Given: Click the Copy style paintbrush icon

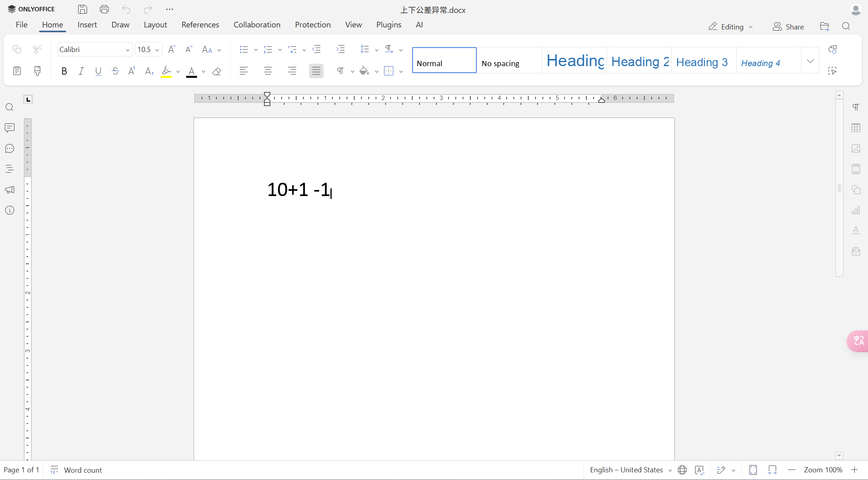Looking at the screenshot, I should click(x=37, y=71).
